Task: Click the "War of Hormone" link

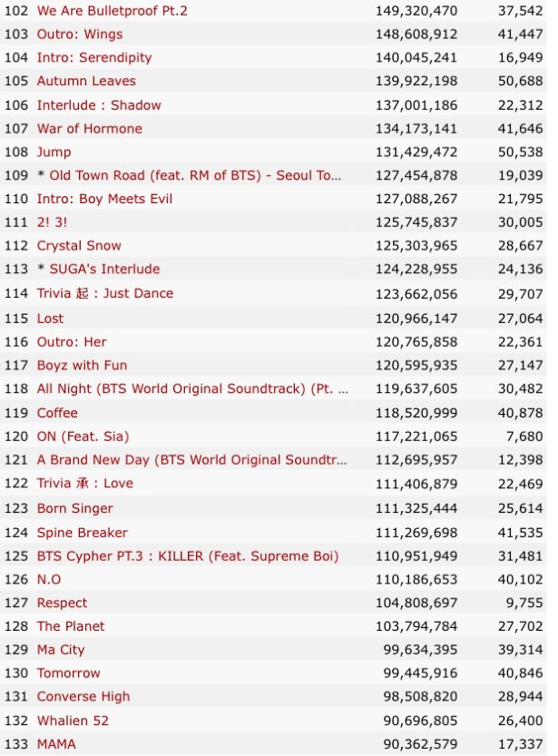Action: point(89,129)
